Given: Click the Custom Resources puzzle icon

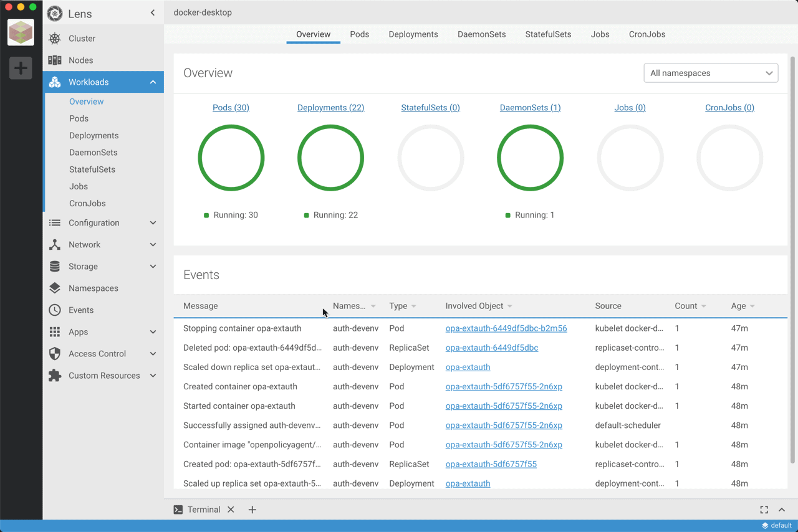Looking at the screenshot, I should (55, 376).
